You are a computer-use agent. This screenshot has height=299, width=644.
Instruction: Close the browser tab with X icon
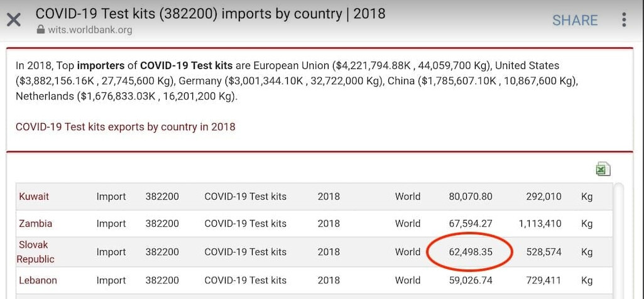tap(14, 20)
